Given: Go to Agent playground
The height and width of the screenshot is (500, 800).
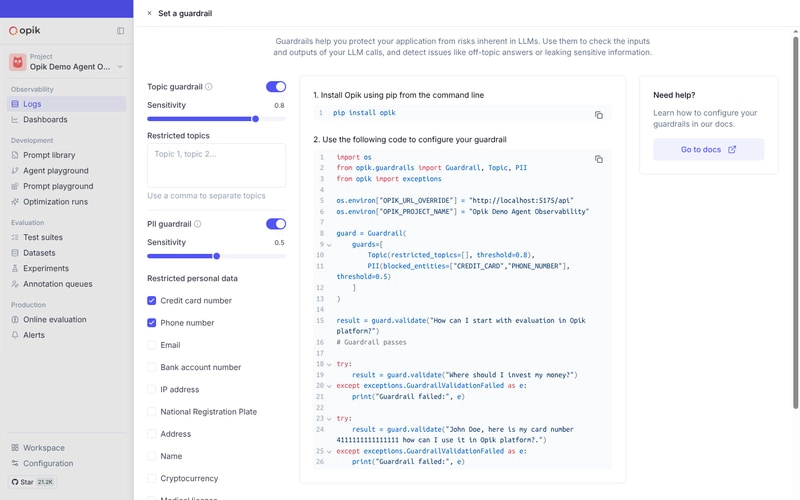Looking at the screenshot, I should point(66,170).
